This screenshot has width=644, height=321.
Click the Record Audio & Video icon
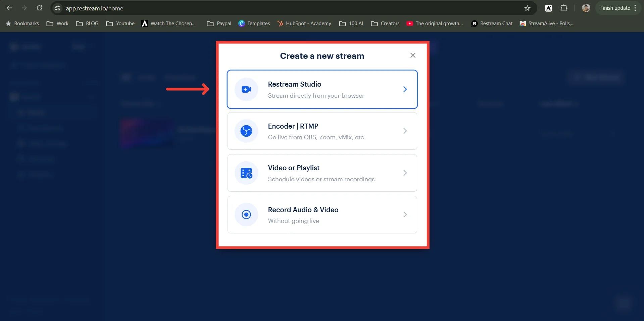point(246,215)
